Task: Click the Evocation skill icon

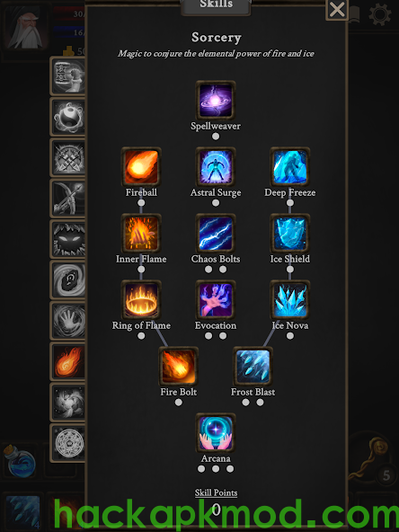Action: point(216,300)
